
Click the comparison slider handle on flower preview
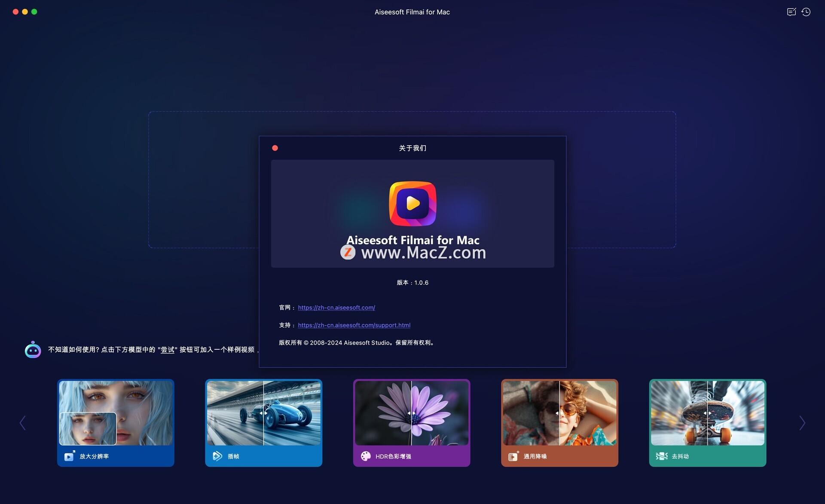point(411,413)
